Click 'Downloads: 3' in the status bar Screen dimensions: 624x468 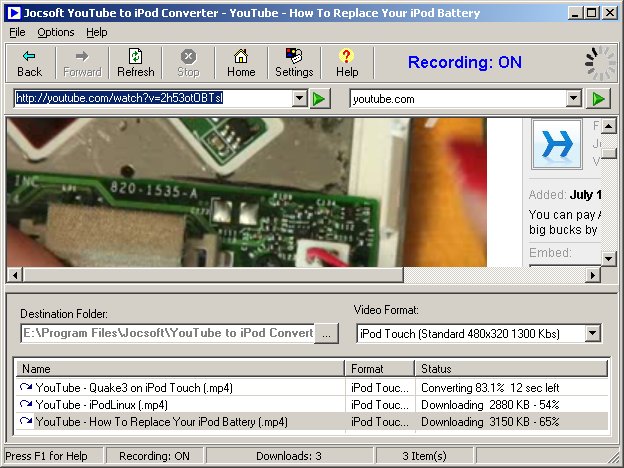(289, 456)
